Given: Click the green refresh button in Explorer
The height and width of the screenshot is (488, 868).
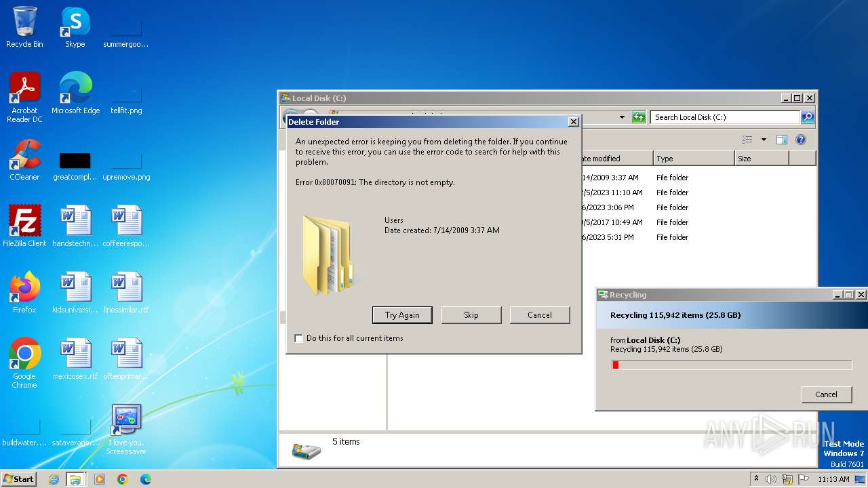Looking at the screenshot, I should click(638, 117).
